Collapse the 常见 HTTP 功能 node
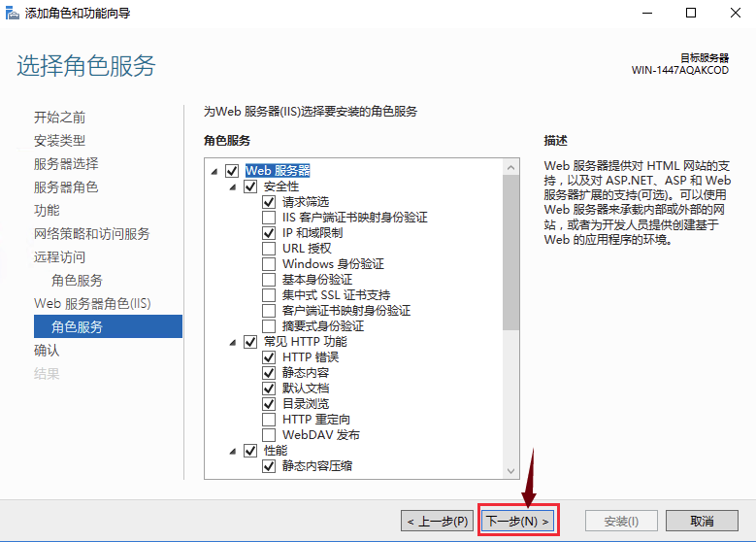Viewport: 756px width, 542px height. click(233, 342)
